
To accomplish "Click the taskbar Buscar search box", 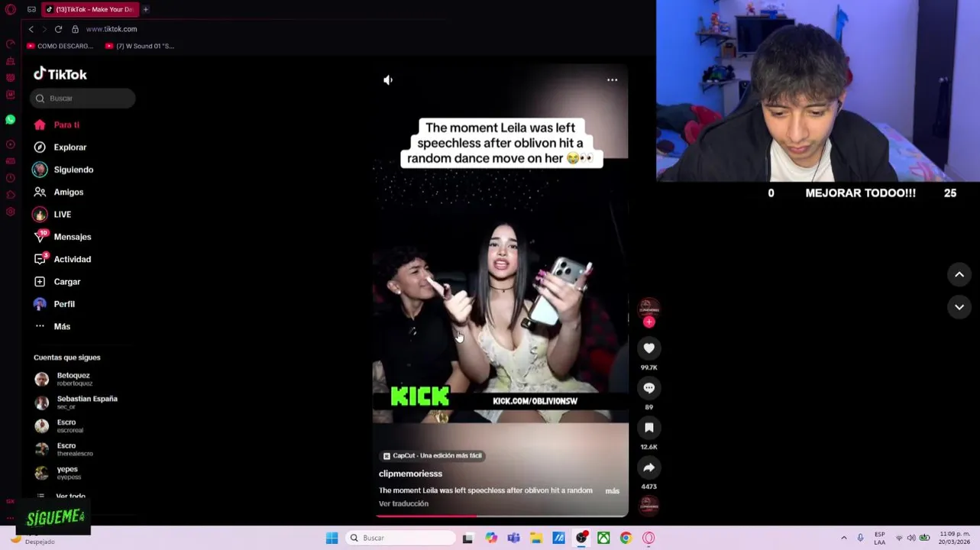I will click(x=400, y=538).
